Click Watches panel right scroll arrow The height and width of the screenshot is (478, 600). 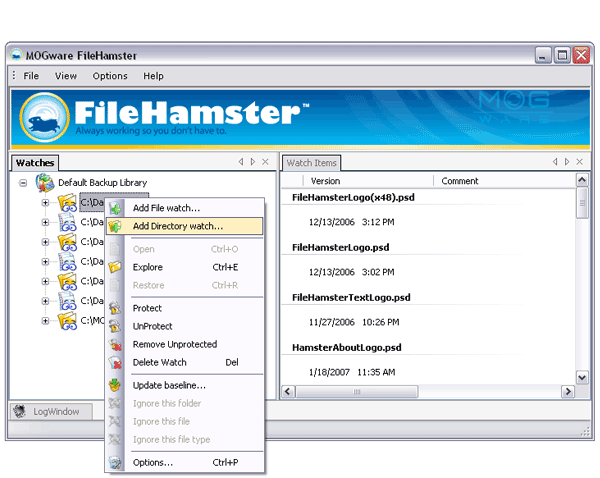click(253, 162)
